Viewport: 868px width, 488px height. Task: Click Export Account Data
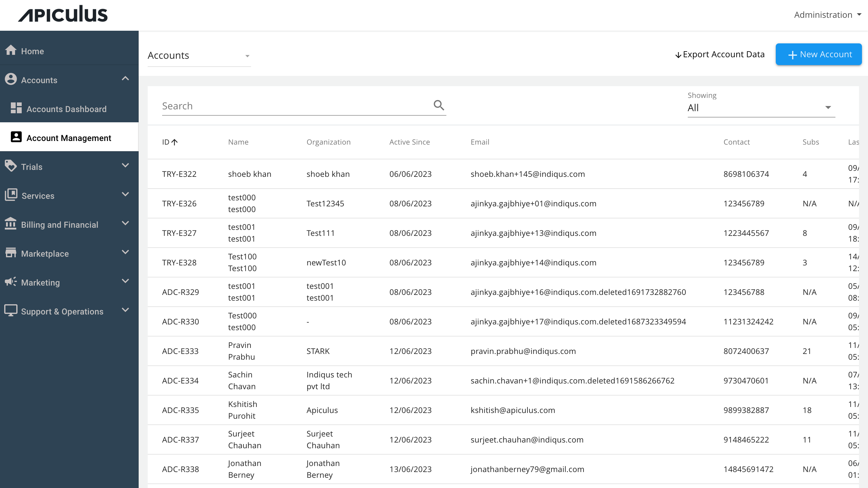[720, 55]
